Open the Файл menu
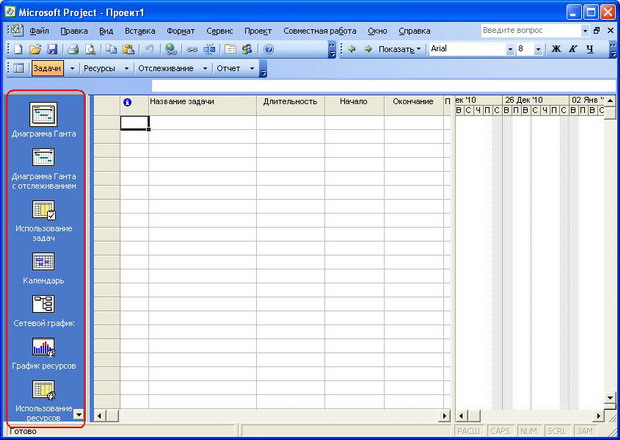 point(39,31)
